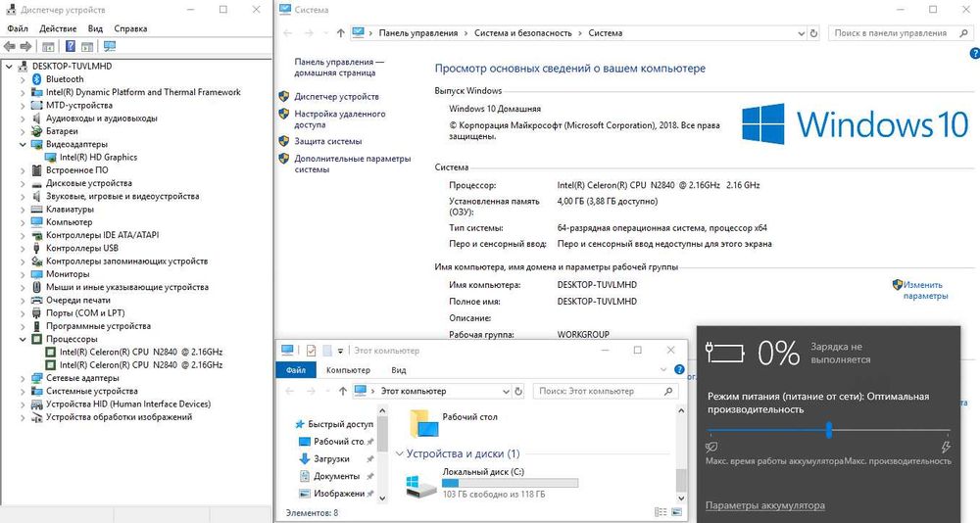Click the Батареи category icon

36,131
